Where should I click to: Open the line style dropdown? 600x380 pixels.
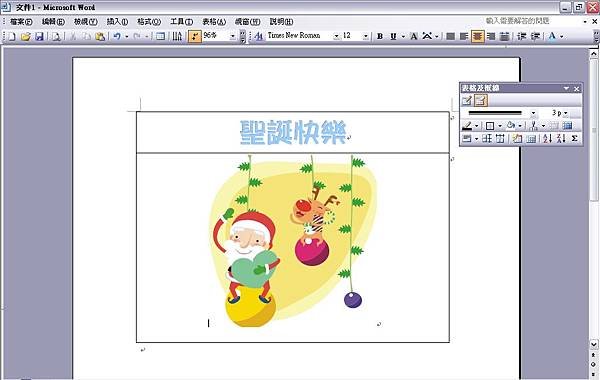pyautogui.click(x=533, y=113)
